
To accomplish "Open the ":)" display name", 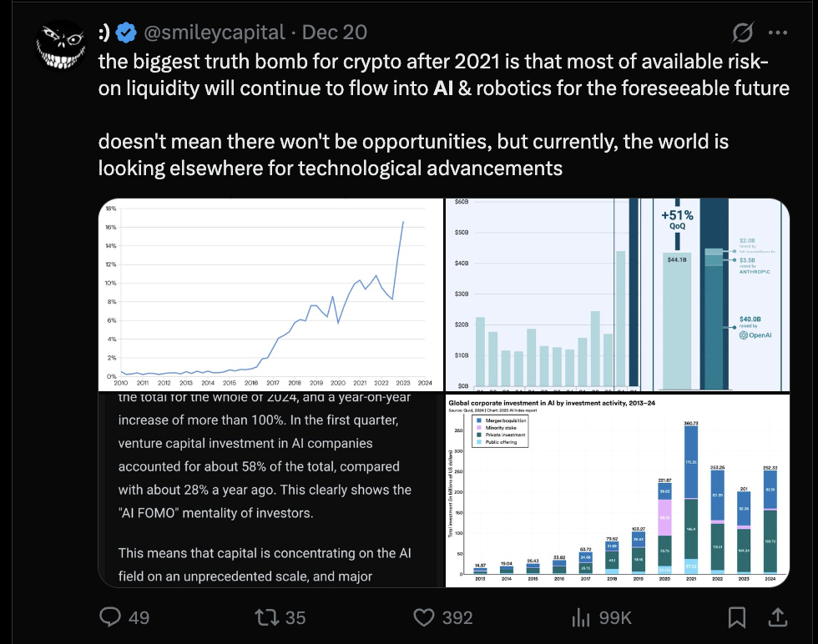I will [x=104, y=33].
